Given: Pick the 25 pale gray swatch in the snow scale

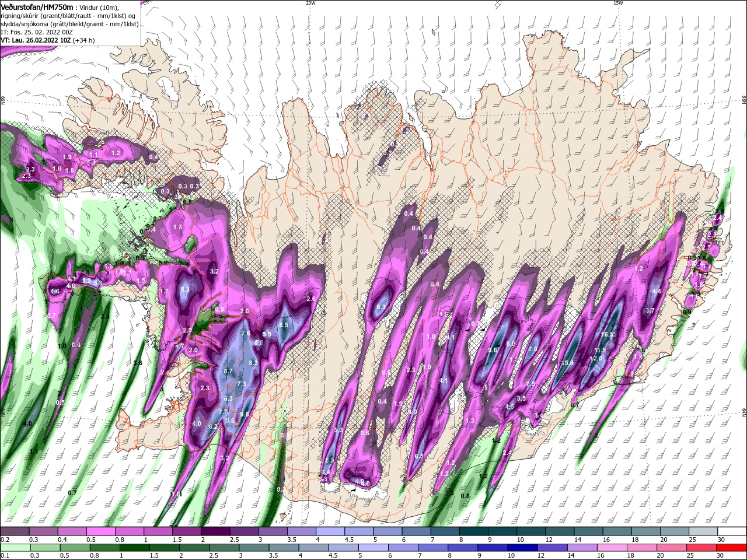Looking at the screenshot, I should coord(703,531).
